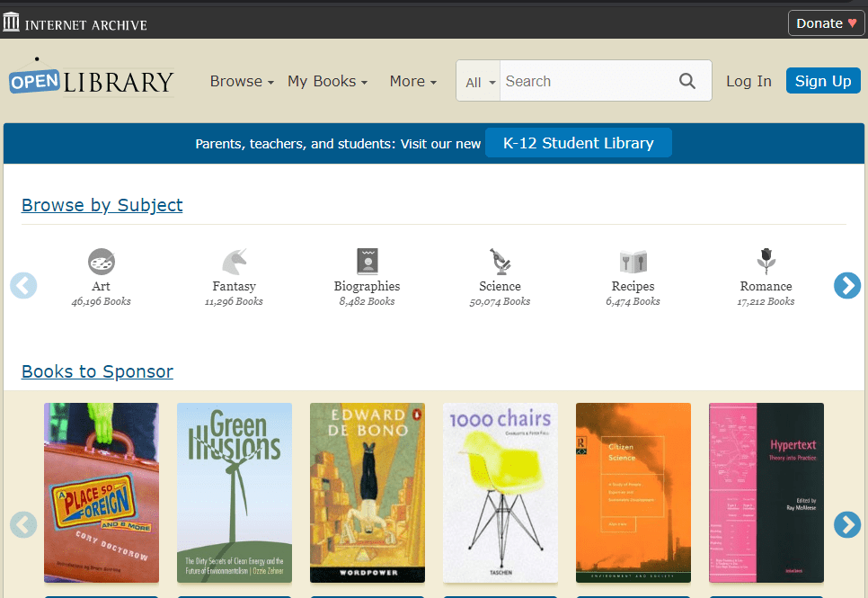Image resolution: width=868 pixels, height=598 pixels.
Task: Select the Science microscope subject icon
Action: (500, 262)
